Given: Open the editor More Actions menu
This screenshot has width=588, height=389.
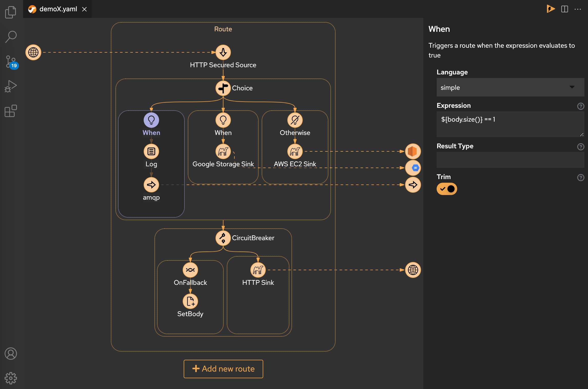Looking at the screenshot, I should [x=578, y=9].
